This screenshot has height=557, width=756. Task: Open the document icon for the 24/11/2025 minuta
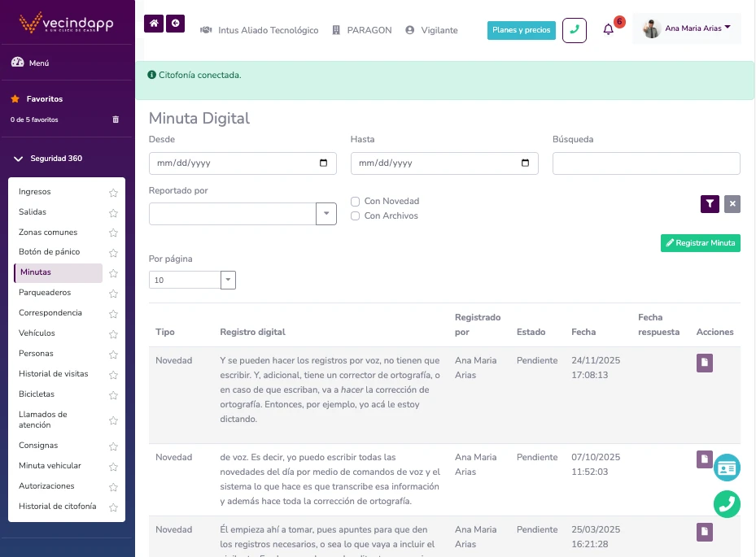tap(703, 363)
